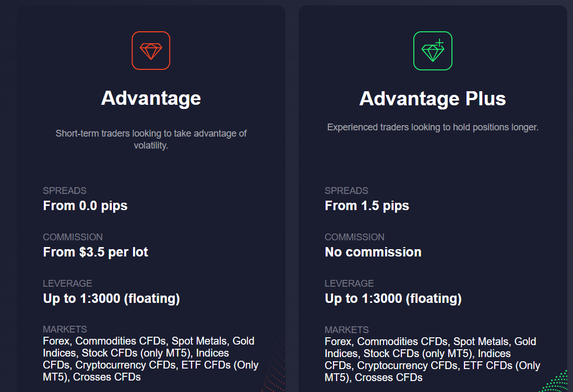Screen dimensions: 573x392
Task: Click the COMMISSION label in the Advantage Plus card
Action: tap(354, 237)
